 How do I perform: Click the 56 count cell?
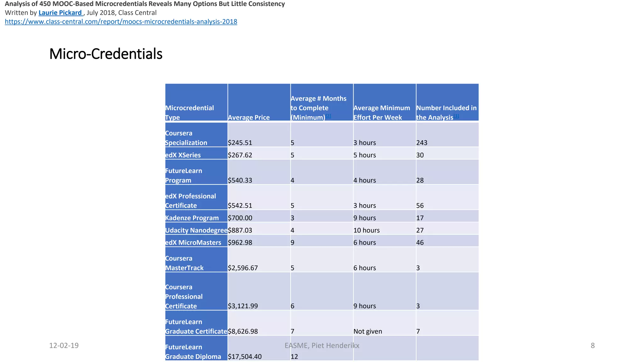pos(447,197)
